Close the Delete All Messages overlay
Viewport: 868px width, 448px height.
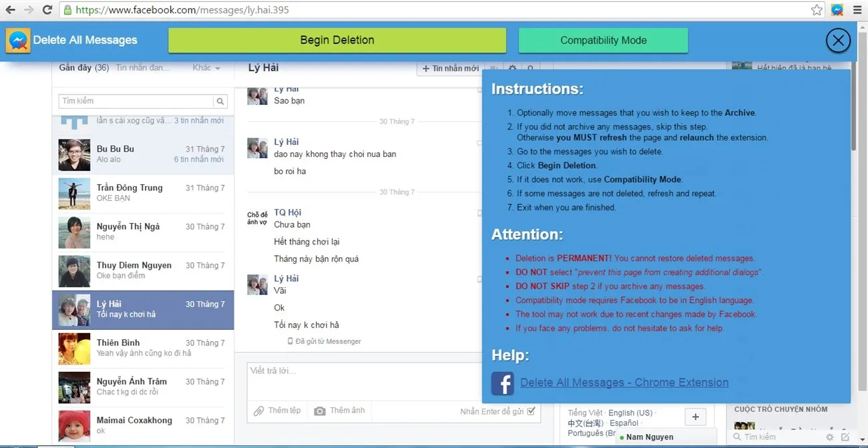838,41
